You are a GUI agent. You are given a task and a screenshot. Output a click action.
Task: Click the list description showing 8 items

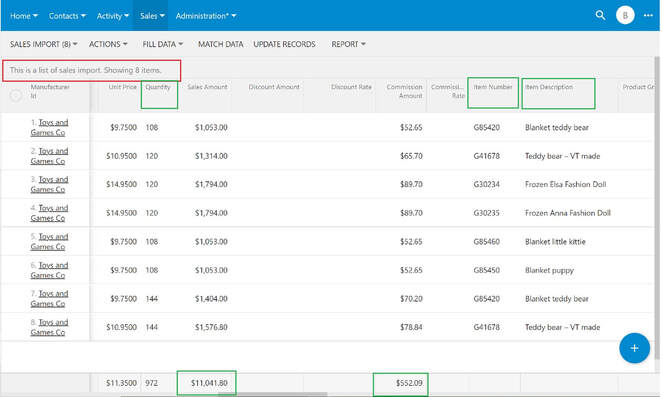(85, 70)
